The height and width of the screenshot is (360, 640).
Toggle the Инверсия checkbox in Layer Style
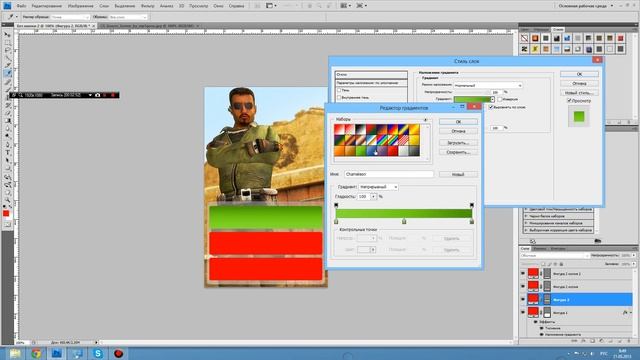(x=500, y=99)
